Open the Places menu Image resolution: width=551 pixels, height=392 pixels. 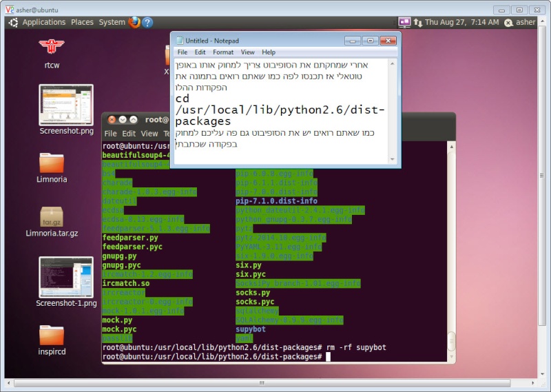pyautogui.click(x=82, y=22)
